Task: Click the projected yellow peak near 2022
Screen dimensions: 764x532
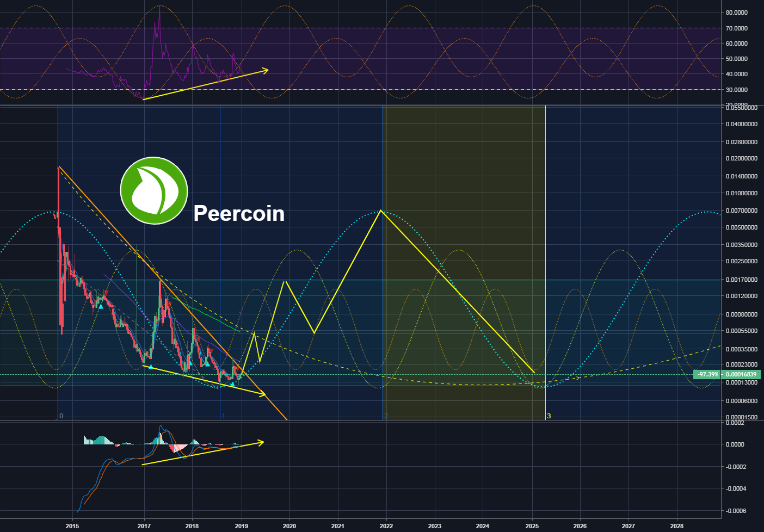Action: (381, 211)
